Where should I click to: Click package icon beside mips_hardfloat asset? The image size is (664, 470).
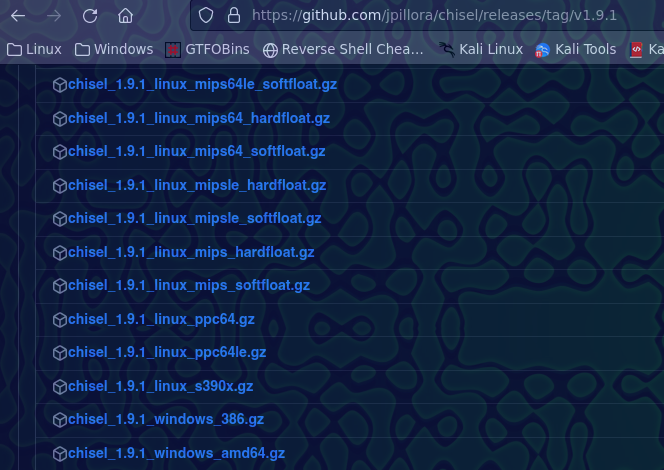click(x=60, y=253)
